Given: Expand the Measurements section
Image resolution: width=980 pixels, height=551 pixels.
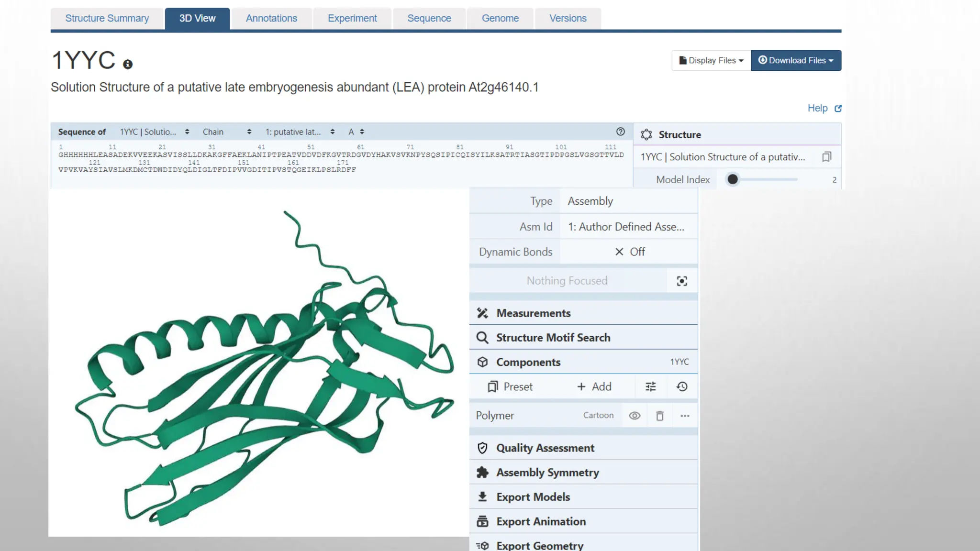Looking at the screenshot, I should click(x=533, y=313).
